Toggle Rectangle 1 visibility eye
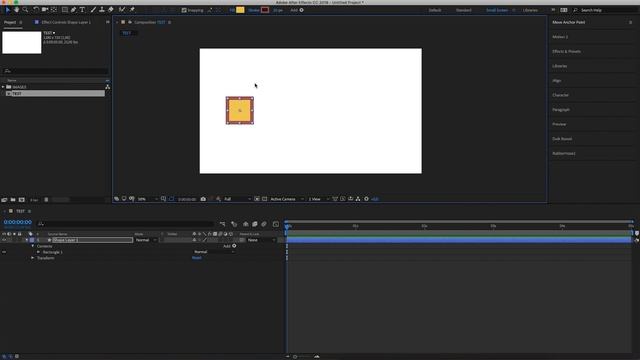The height and width of the screenshot is (360, 640). point(4,252)
